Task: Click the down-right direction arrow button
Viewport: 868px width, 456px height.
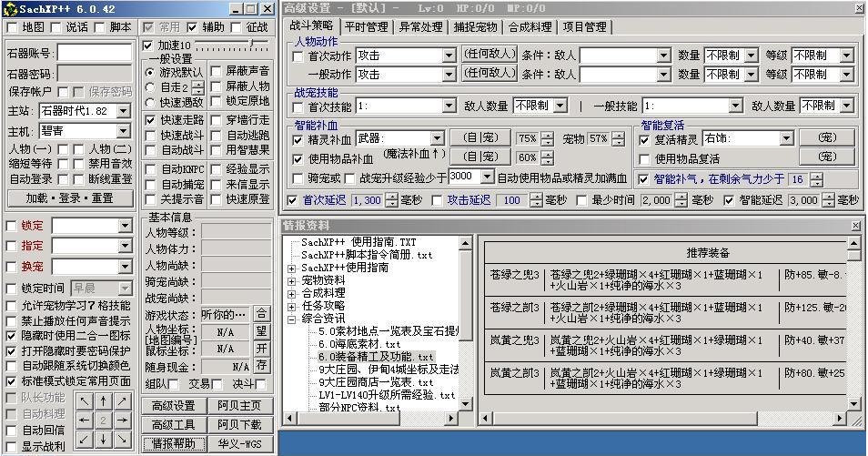Action: point(122,439)
